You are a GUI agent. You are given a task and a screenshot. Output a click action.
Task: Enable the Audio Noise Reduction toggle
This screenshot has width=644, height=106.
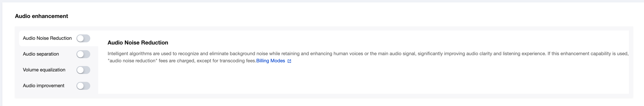[83, 39]
